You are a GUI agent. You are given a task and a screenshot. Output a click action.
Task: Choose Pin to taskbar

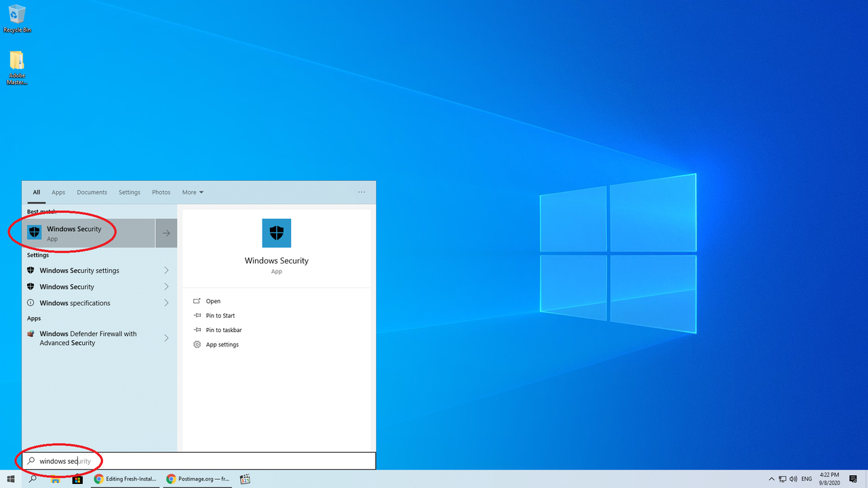tap(224, 330)
